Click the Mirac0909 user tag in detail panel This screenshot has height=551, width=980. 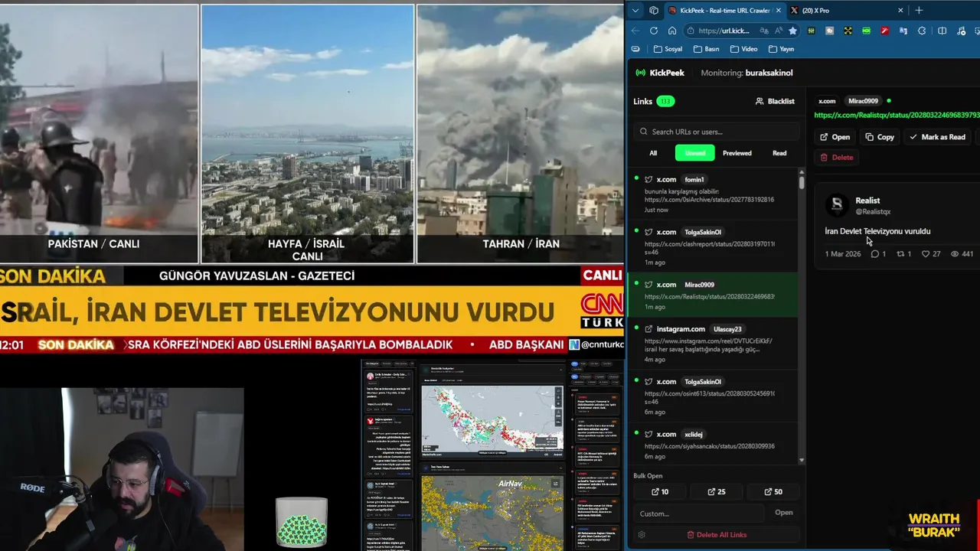click(863, 101)
